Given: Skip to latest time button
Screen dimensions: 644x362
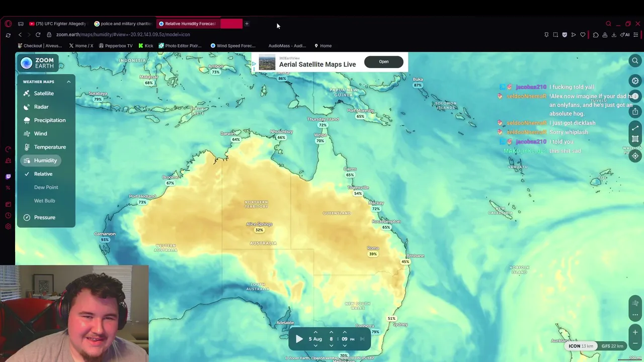Looking at the screenshot, I should point(362,339).
